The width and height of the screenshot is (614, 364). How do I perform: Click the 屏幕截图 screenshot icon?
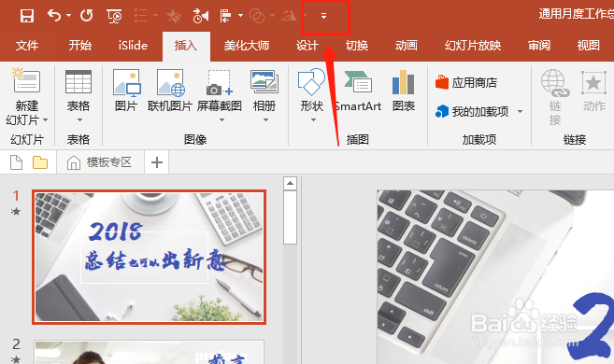click(220, 82)
